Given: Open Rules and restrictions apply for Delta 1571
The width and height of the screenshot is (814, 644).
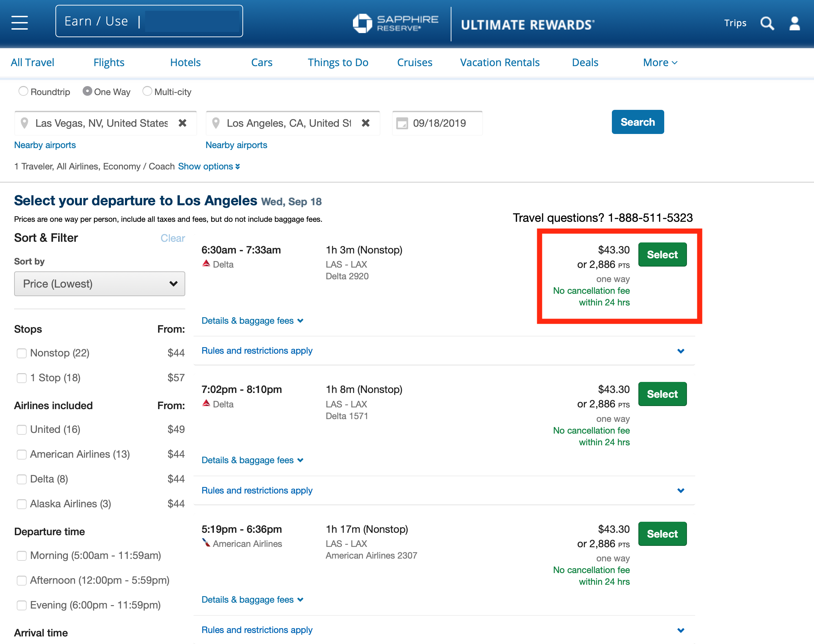Looking at the screenshot, I should 257,490.
